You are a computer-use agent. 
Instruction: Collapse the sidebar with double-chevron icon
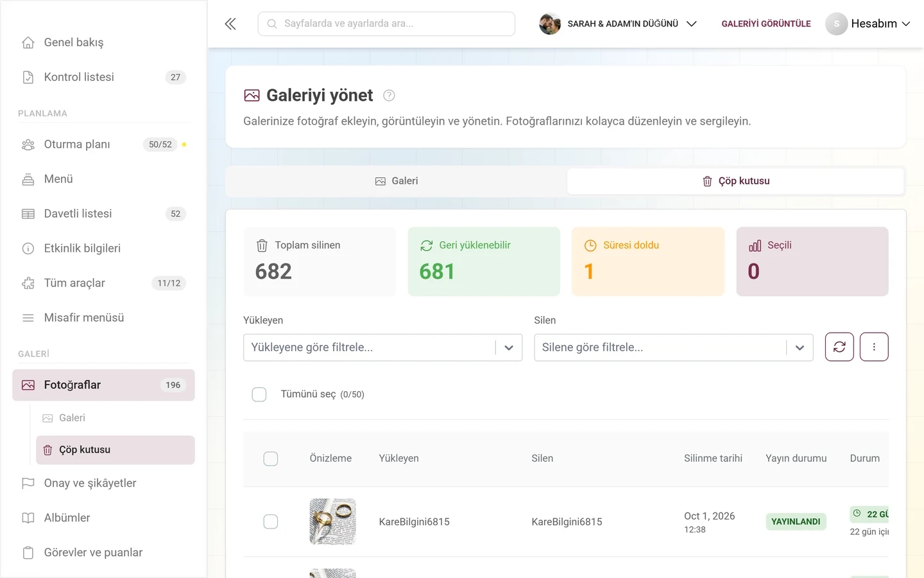(x=230, y=24)
